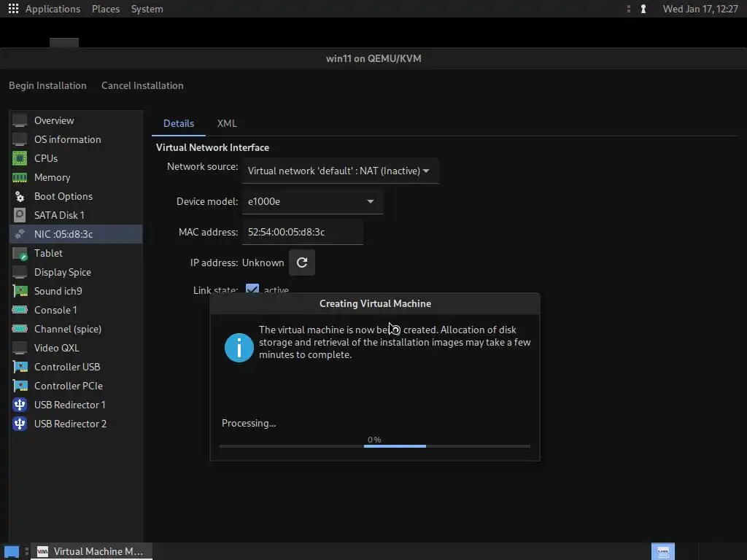Select the Overview monitor icon

point(20,120)
